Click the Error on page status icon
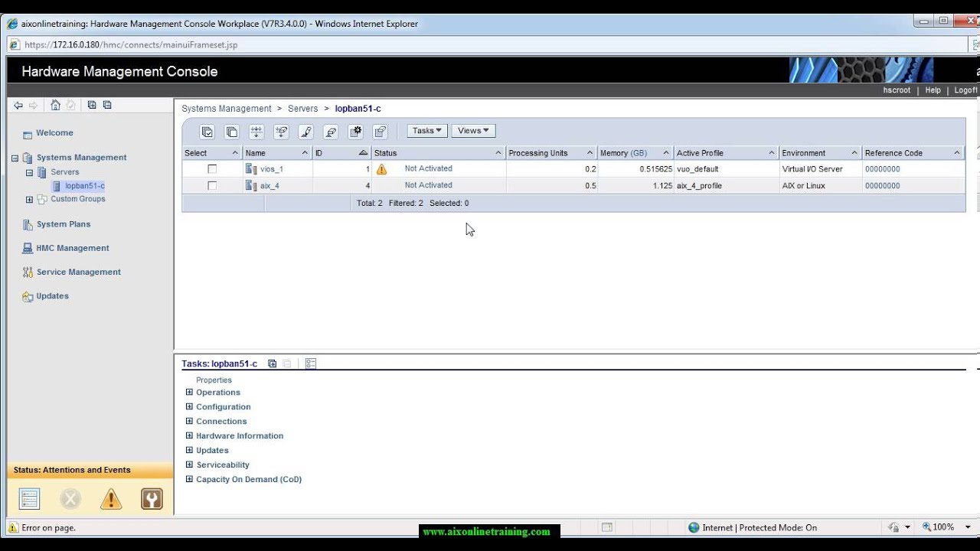This screenshot has height=551, width=980. [x=13, y=527]
